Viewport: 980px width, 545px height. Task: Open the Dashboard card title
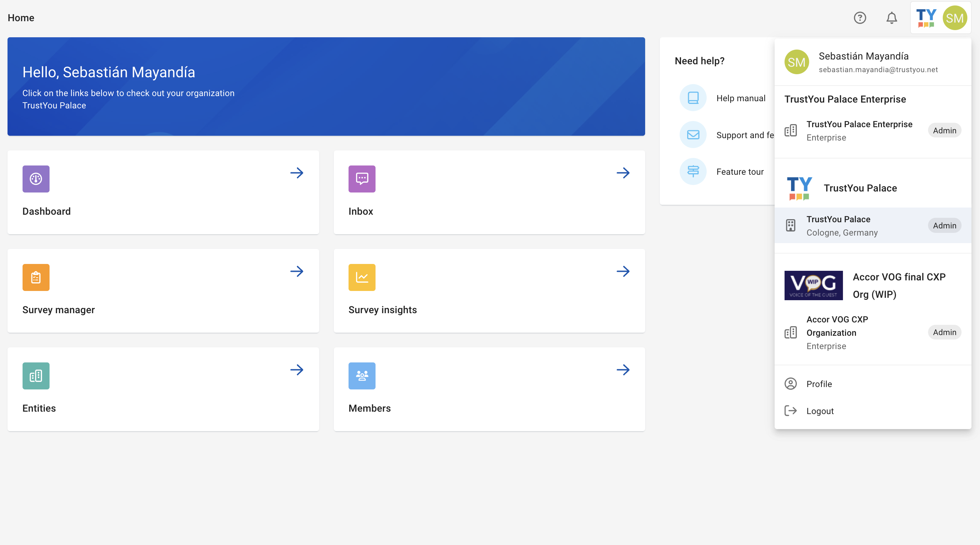click(46, 211)
